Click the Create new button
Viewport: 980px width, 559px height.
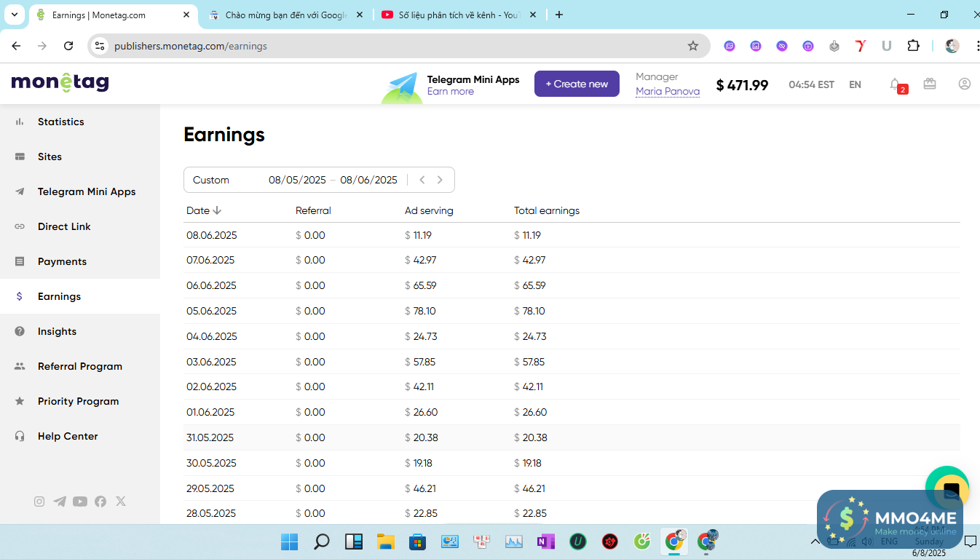[x=577, y=84]
